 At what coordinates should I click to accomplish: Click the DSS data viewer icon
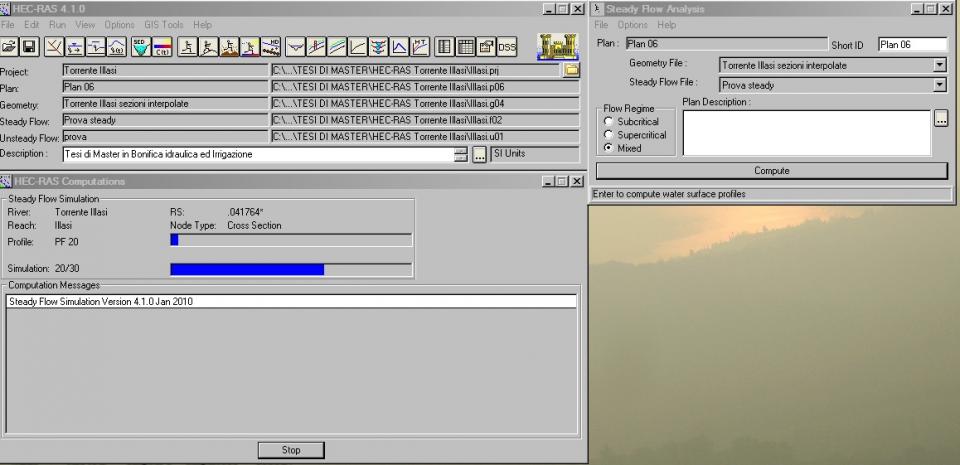point(507,46)
